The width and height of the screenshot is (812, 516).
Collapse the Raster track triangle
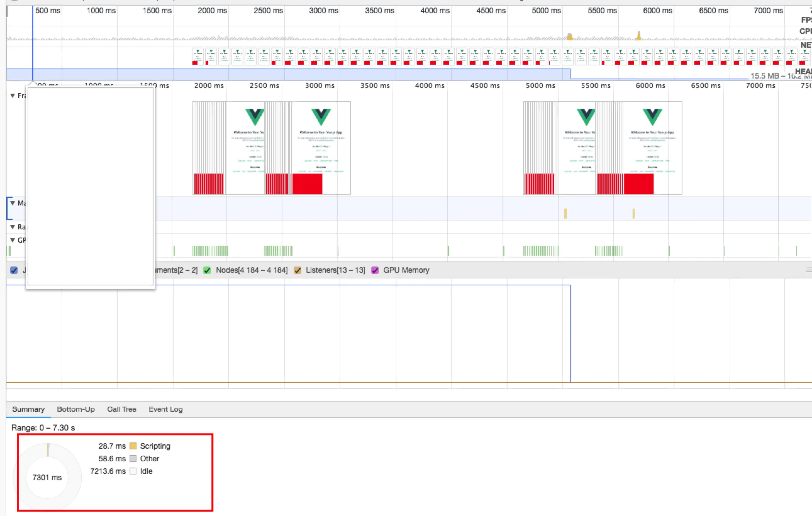13,227
